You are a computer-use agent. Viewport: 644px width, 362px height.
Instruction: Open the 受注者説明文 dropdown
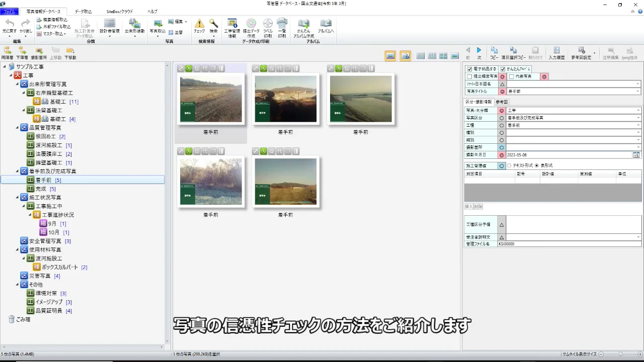(x=638, y=237)
